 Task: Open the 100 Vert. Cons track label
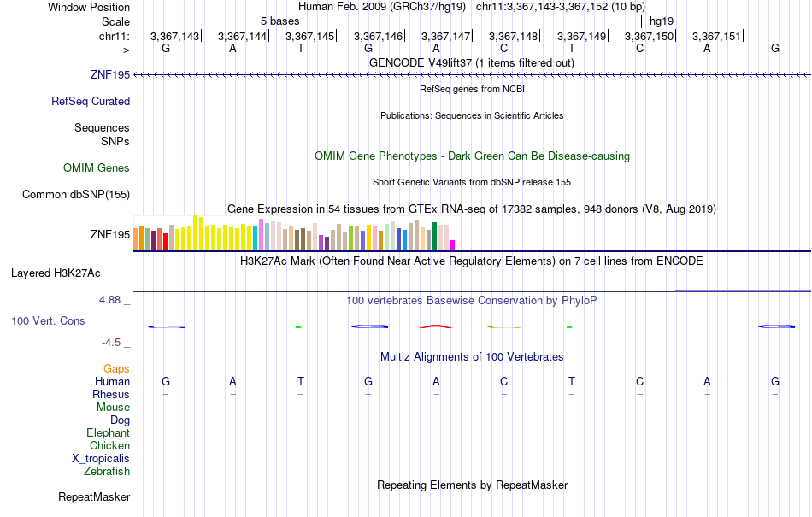48,320
